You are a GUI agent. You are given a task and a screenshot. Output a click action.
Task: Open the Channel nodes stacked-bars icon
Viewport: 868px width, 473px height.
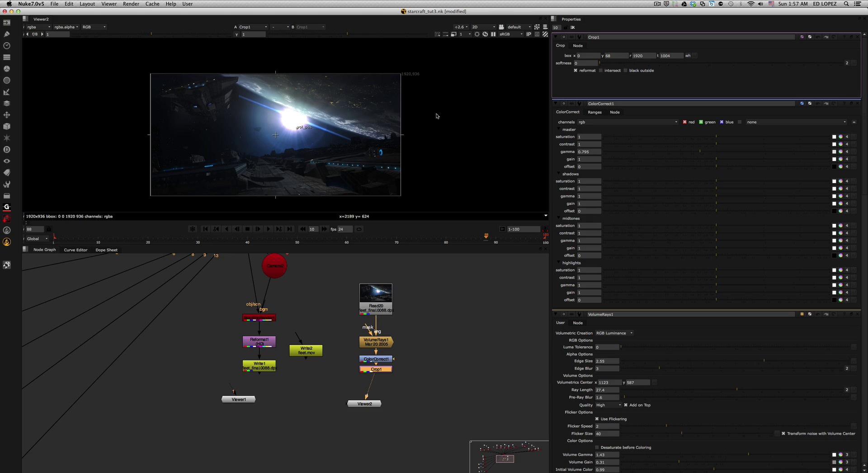(7, 57)
